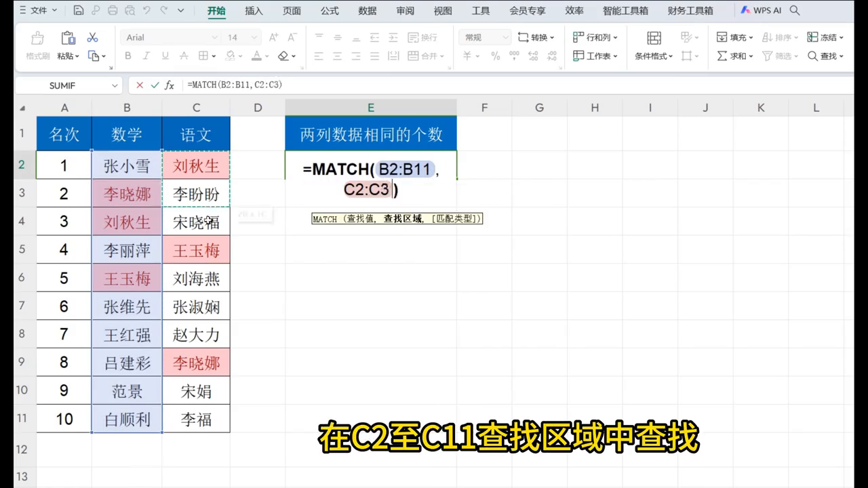Click the Borders grid icon
This screenshot has height=488, width=868.
pos(203,56)
